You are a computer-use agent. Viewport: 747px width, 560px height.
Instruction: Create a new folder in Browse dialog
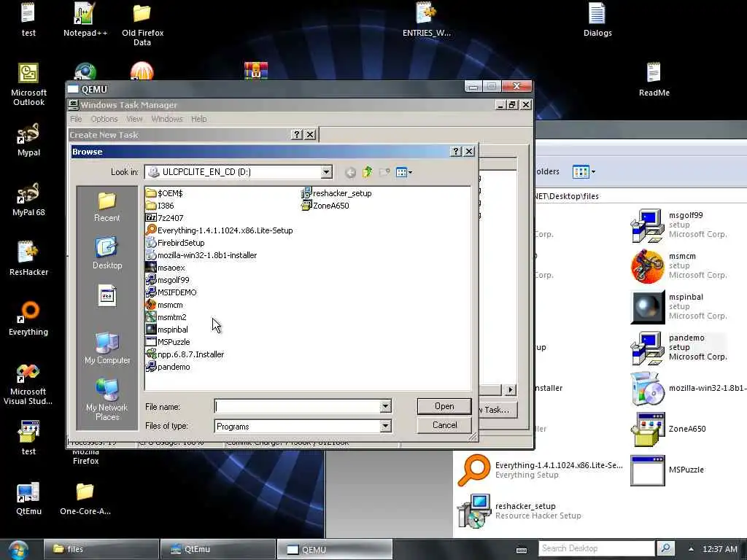pos(384,172)
